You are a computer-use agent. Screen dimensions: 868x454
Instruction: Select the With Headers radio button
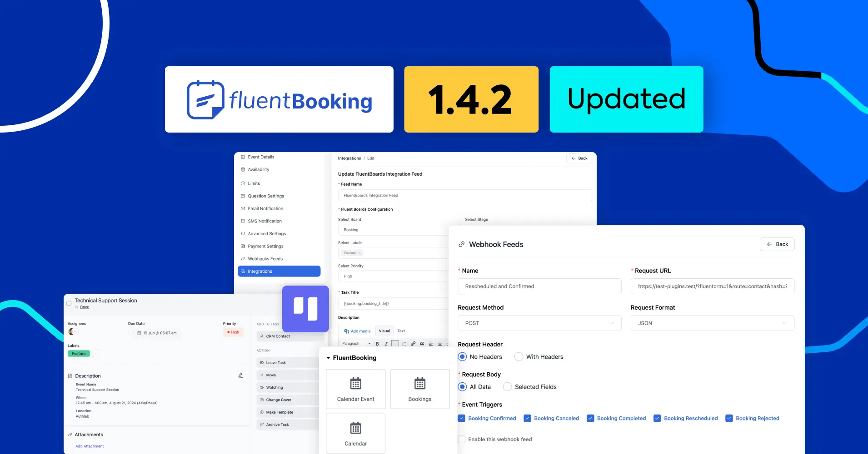click(x=519, y=357)
